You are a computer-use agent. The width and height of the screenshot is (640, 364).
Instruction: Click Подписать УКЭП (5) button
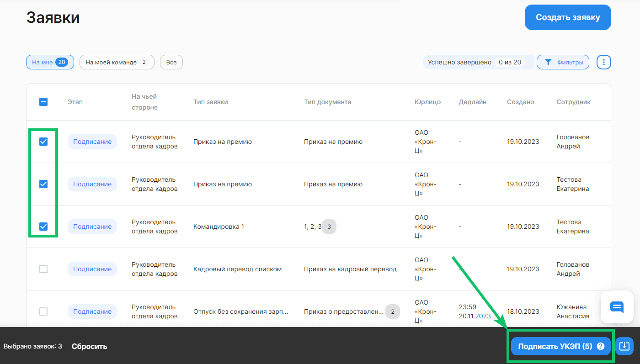pos(561,346)
